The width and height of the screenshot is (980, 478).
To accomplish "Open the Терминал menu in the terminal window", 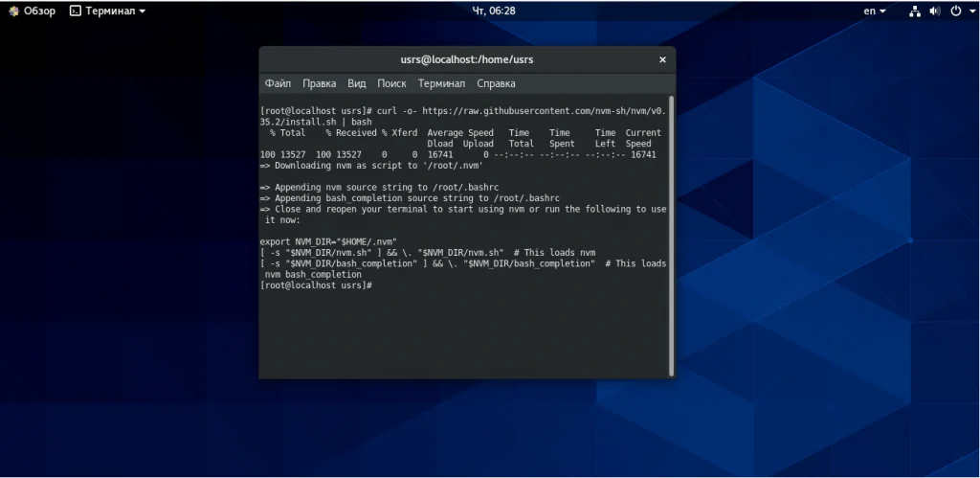I will [442, 83].
